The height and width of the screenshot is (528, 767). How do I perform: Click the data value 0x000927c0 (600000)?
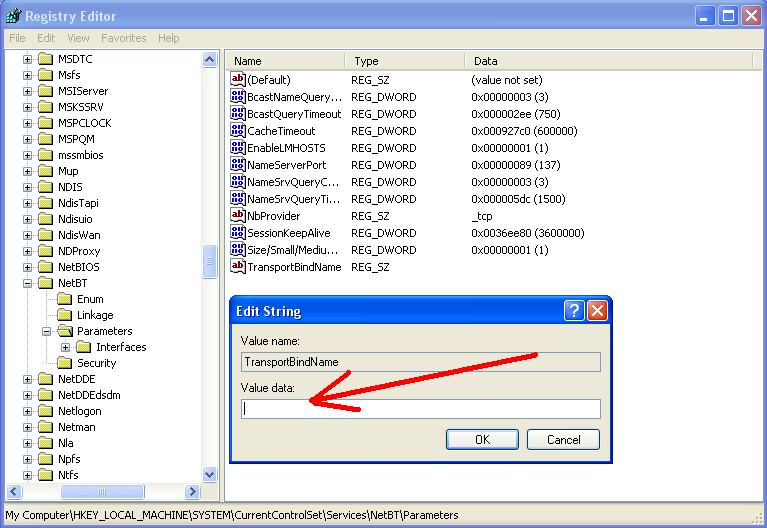pos(524,131)
